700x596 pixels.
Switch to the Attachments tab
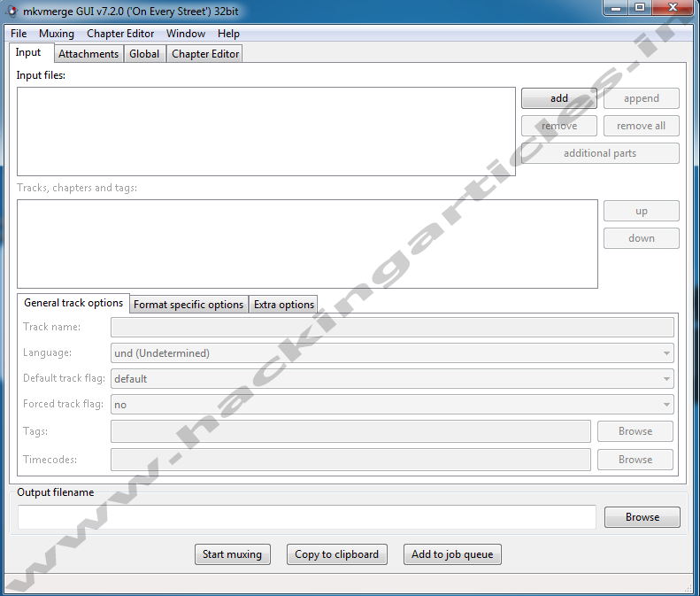[x=88, y=54]
